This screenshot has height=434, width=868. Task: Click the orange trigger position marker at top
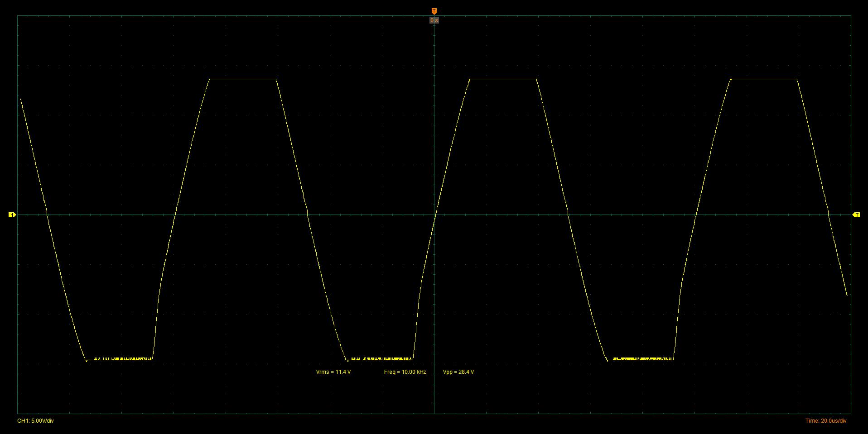coord(434,11)
